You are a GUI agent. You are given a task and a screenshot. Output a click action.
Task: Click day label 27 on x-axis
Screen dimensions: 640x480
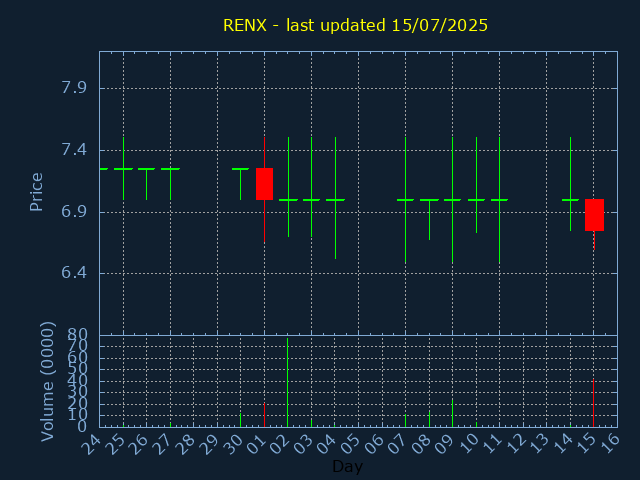pyautogui.click(x=162, y=444)
